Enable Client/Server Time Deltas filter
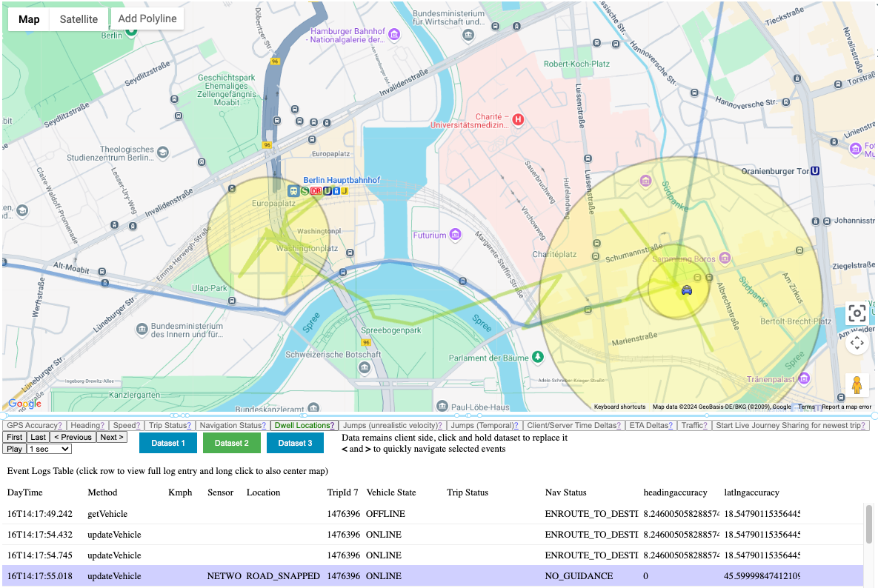 (574, 425)
